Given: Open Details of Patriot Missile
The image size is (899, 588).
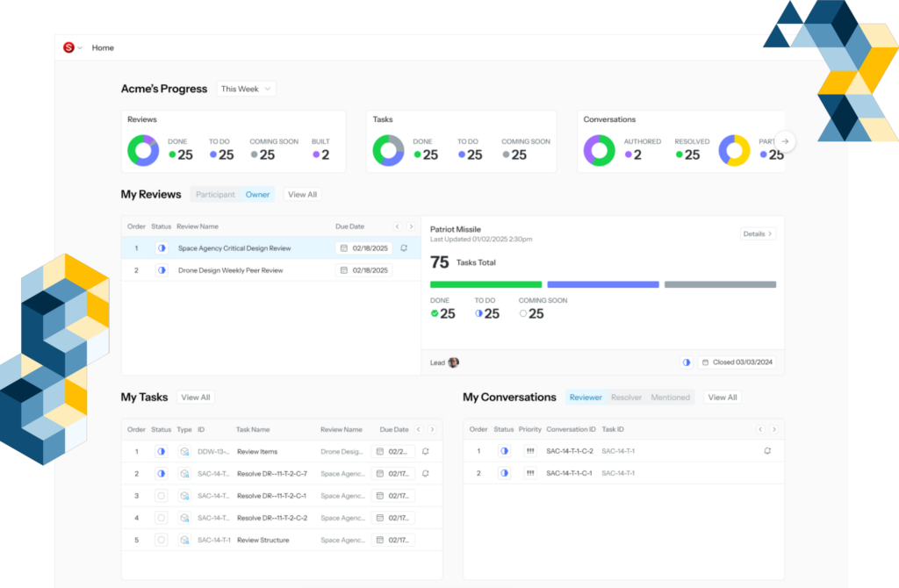Looking at the screenshot, I should point(758,234).
